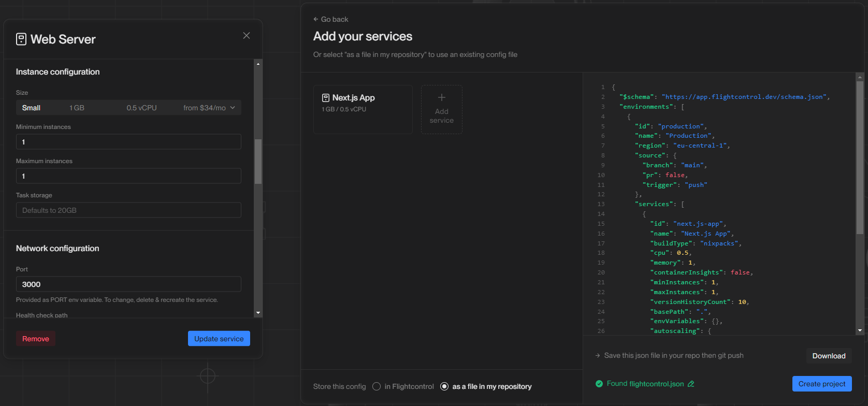This screenshot has width=868, height=406.
Task: Click the green checkmark found icon
Action: click(599, 384)
